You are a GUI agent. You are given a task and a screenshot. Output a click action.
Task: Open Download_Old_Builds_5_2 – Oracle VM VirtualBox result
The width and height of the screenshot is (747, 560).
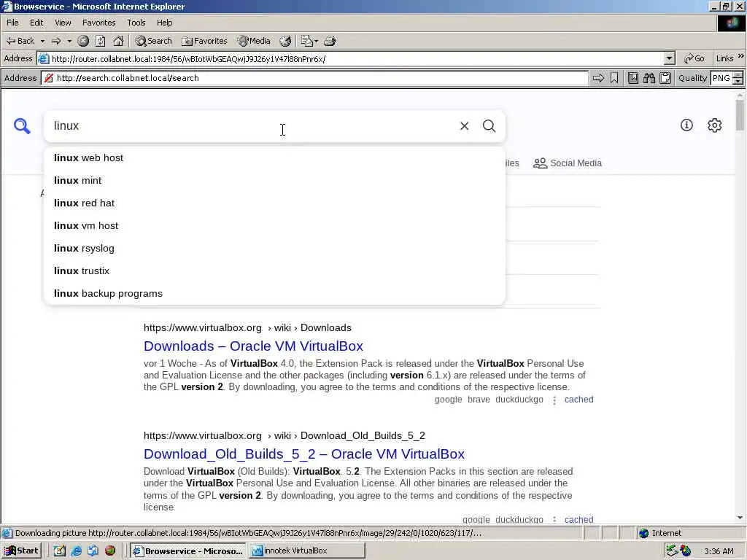pos(304,454)
